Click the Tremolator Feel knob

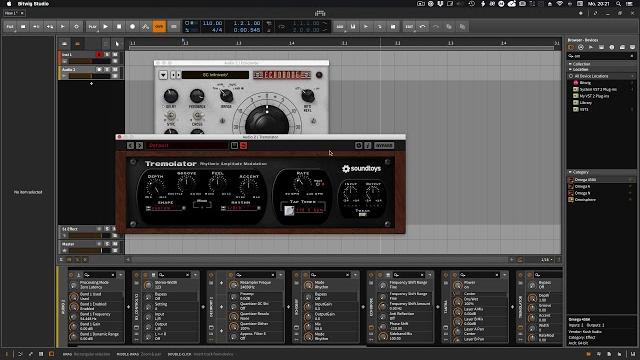tap(218, 184)
